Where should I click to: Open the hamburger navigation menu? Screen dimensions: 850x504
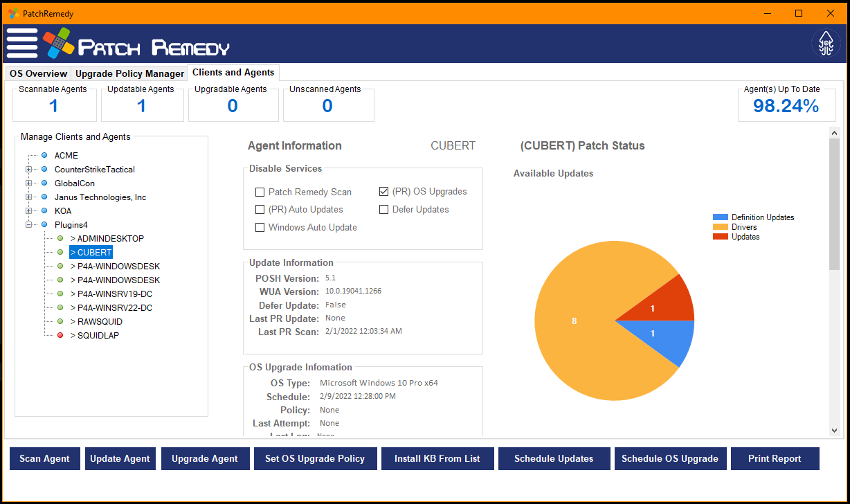point(21,43)
